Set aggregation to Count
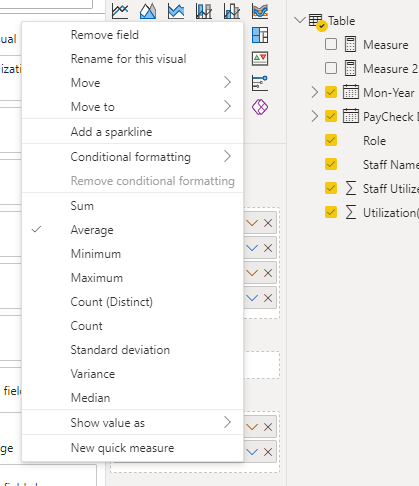 (x=133, y=326)
